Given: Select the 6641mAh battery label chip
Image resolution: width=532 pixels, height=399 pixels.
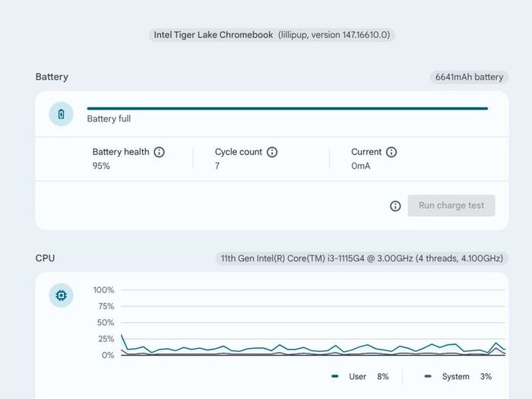Looking at the screenshot, I should click(469, 77).
